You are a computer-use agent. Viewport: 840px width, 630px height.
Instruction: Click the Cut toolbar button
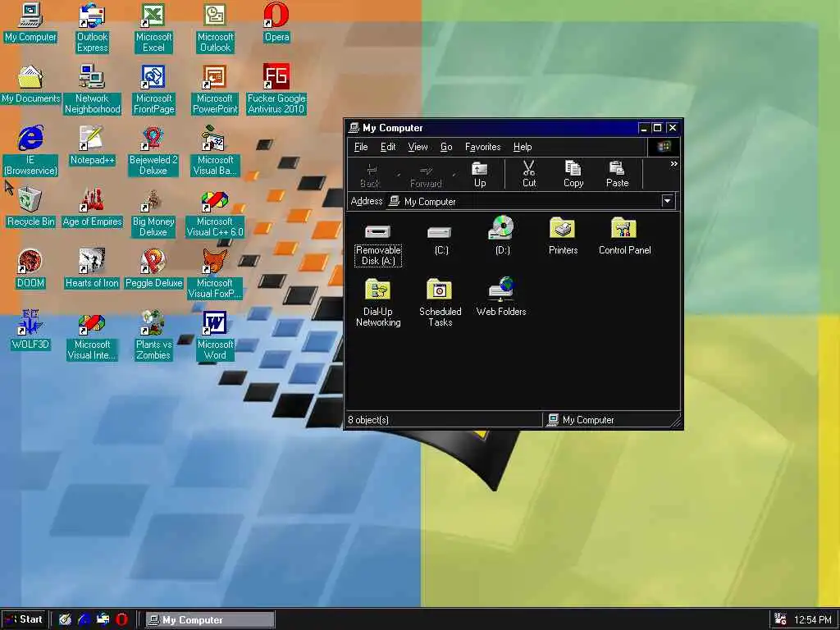click(529, 175)
